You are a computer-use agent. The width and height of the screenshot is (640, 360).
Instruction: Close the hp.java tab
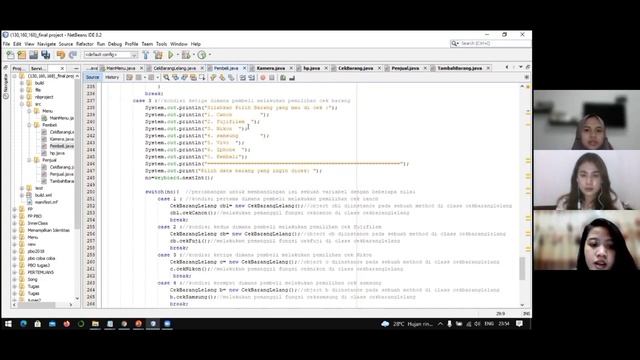pos(326,68)
